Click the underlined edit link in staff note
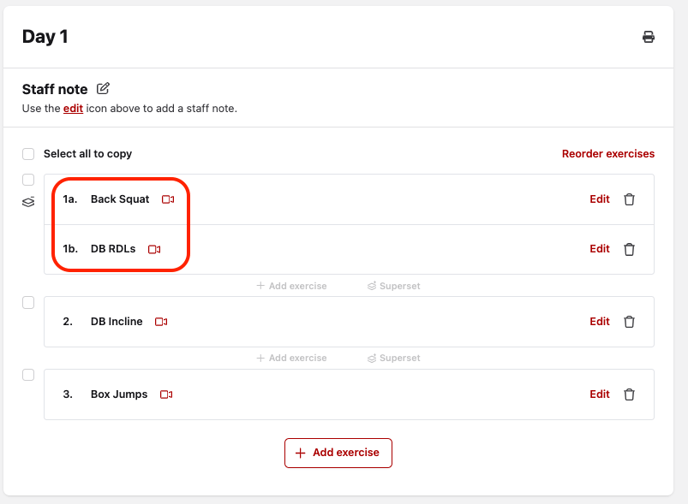This screenshot has width=688, height=504. click(73, 108)
